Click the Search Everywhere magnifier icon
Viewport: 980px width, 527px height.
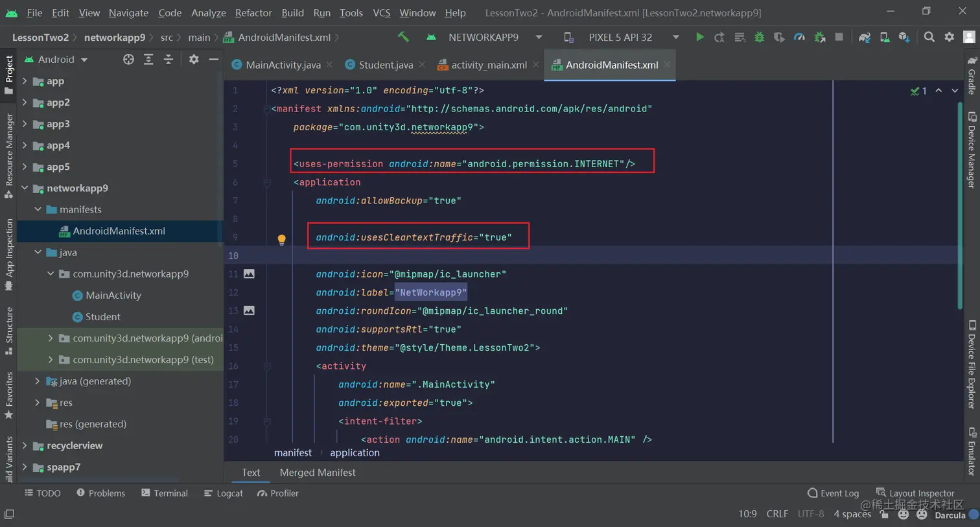pyautogui.click(x=929, y=37)
